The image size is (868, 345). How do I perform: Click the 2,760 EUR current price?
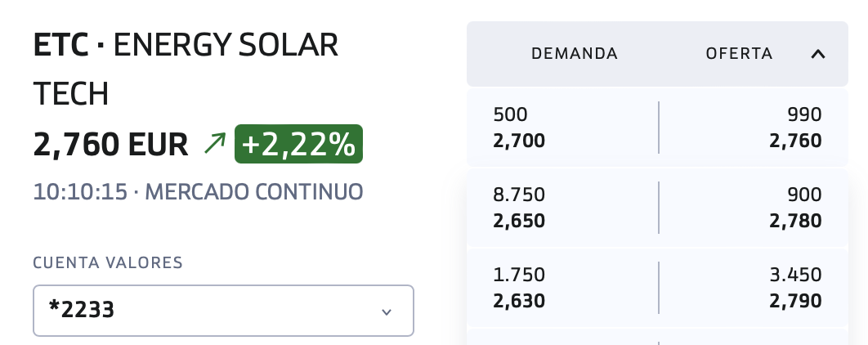[110, 144]
